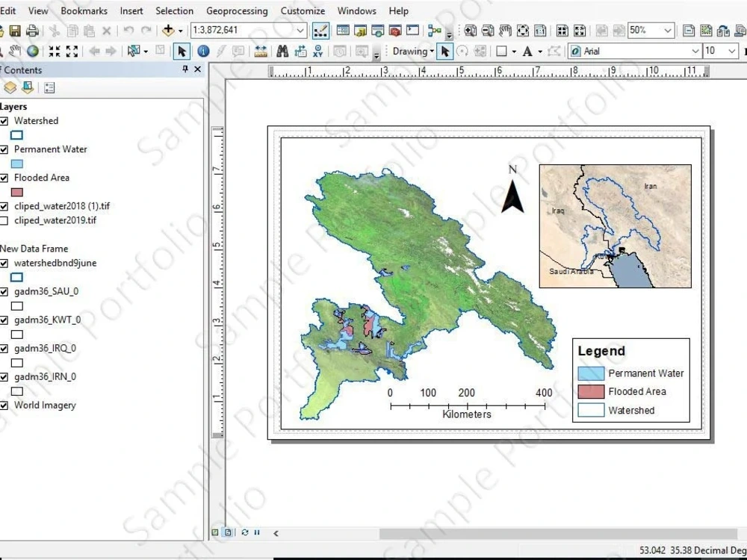Screen dimensions: 747x560
Task: Open the Bookmarks menu
Action: 84,10
